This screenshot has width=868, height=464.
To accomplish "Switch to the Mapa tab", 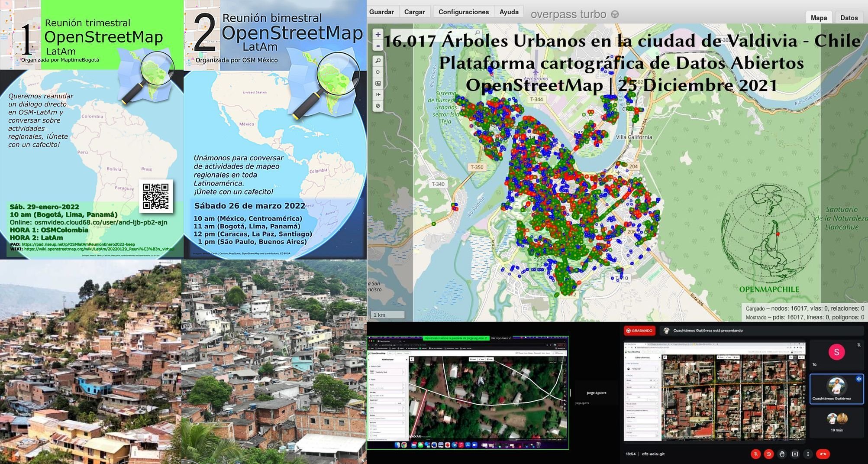I will [x=818, y=18].
